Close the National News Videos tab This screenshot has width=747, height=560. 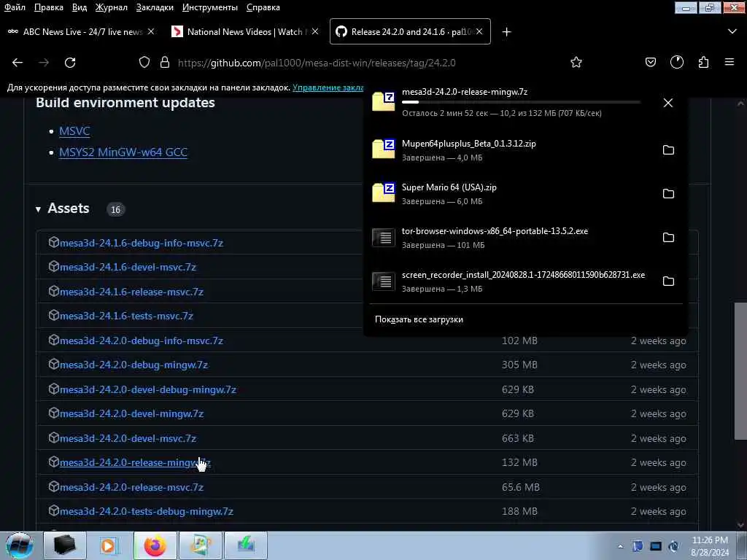point(315,31)
